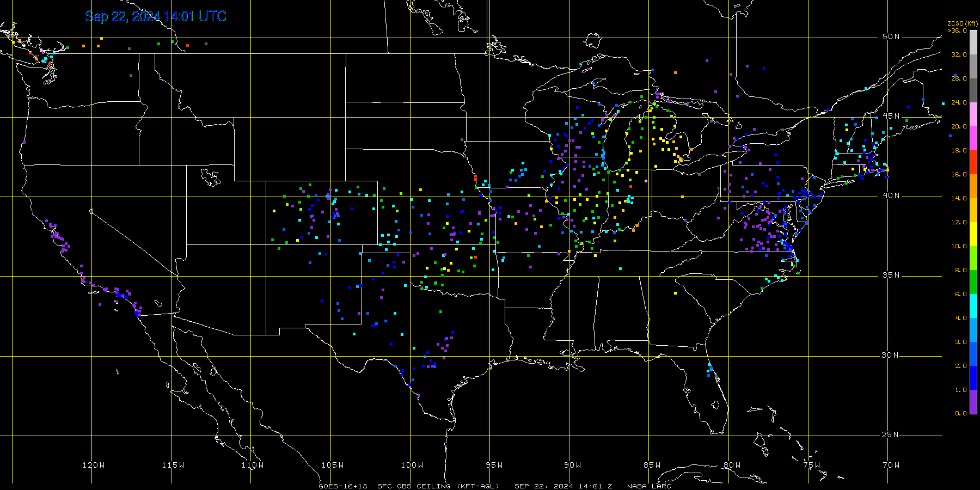This screenshot has height=490, width=980.
Task: Click the Sep 22, 2024 14:01 UTC timestamp
Action: (x=156, y=16)
